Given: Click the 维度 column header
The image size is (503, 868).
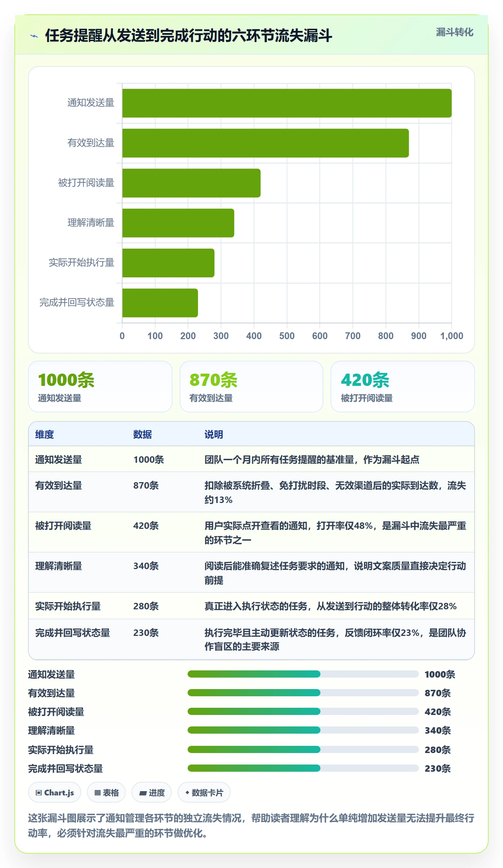Looking at the screenshot, I should (x=45, y=434).
